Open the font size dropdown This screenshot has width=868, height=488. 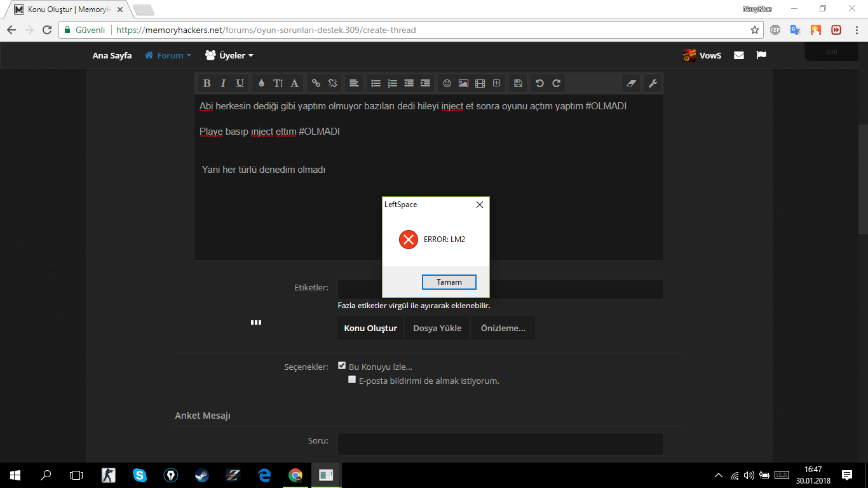278,83
